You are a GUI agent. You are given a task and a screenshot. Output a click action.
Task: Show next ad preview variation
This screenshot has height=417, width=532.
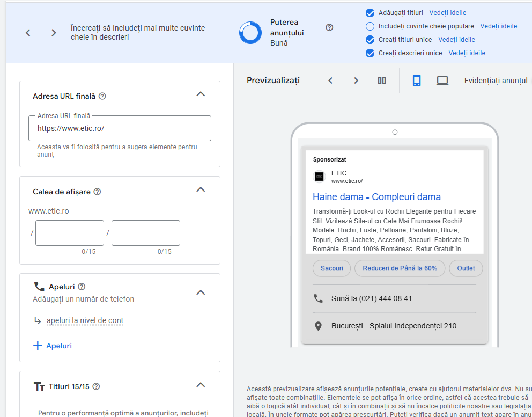[x=356, y=81]
